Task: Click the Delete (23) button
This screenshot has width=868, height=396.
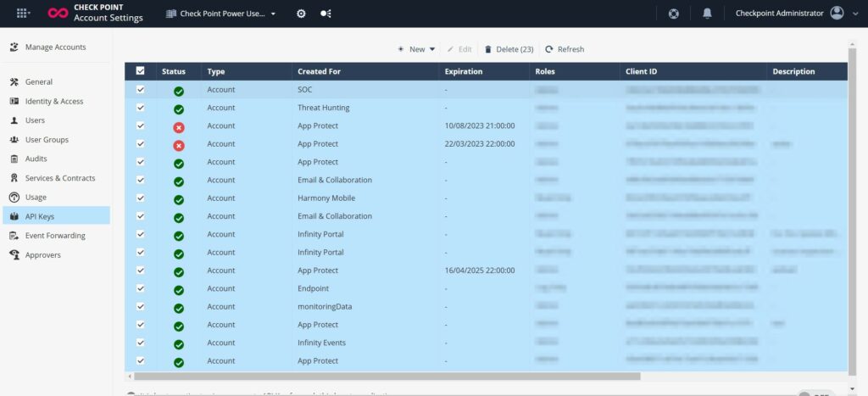Action: [x=509, y=49]
